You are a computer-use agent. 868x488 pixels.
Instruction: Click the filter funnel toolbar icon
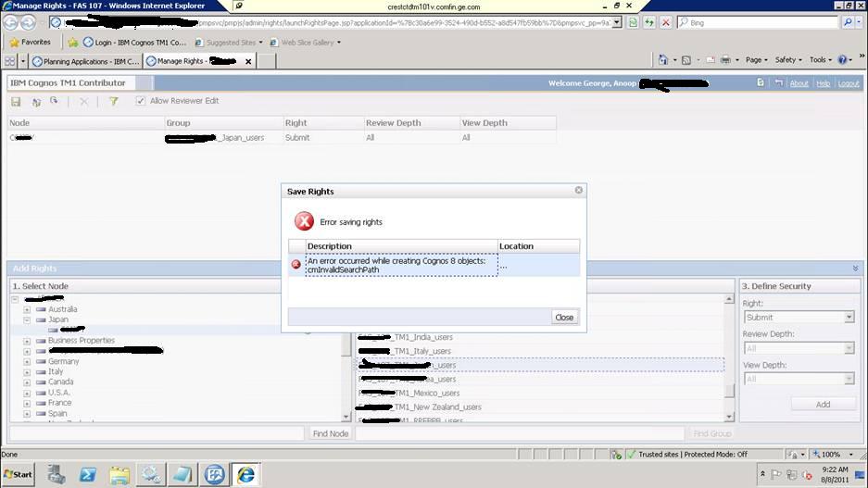[114, 101]
